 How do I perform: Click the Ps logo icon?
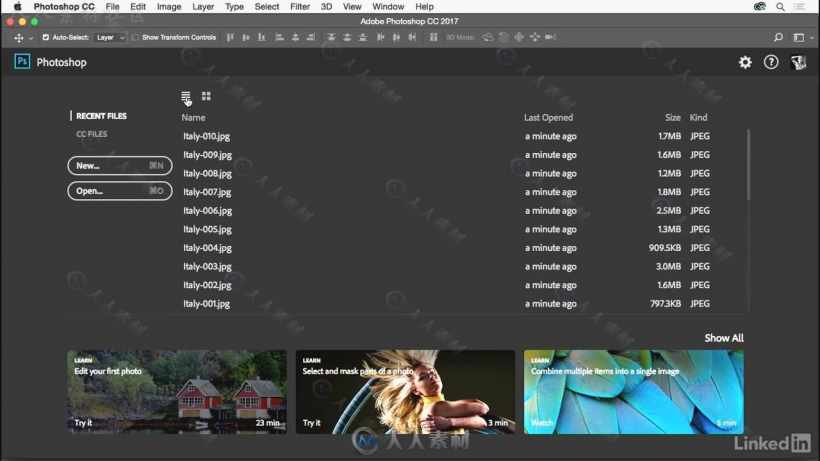tap(22, 62)
